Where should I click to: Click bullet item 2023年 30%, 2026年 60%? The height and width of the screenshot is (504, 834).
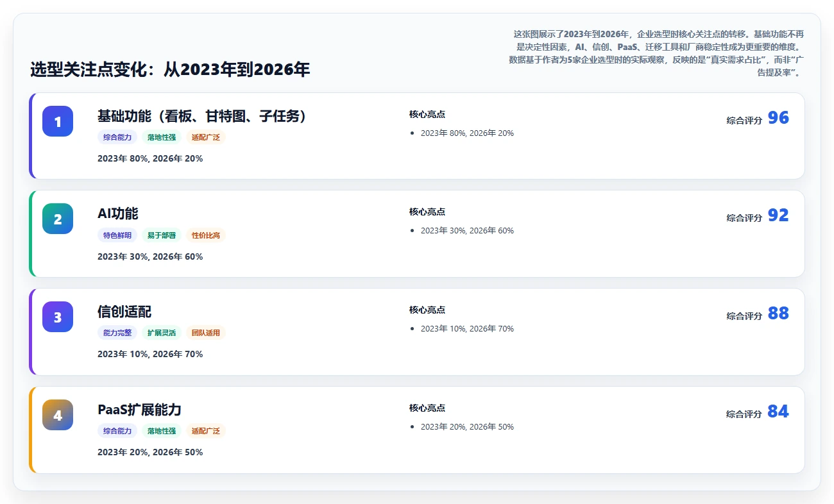coord(467,231)
